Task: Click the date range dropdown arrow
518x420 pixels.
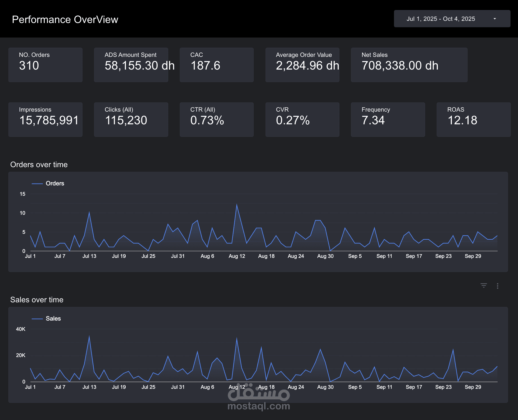Action: (494, 19)
